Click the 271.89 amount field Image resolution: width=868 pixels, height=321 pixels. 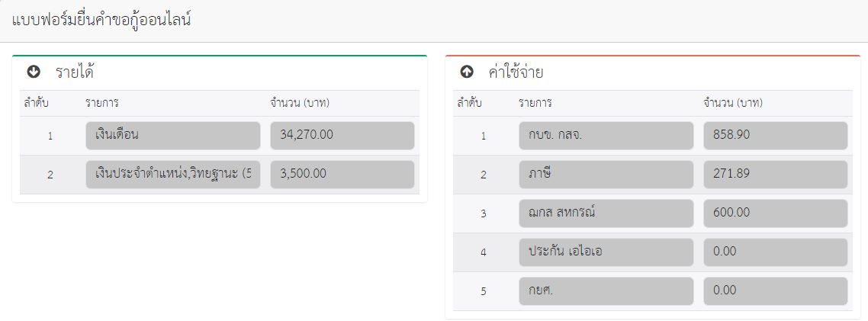(x=776, y=175)
